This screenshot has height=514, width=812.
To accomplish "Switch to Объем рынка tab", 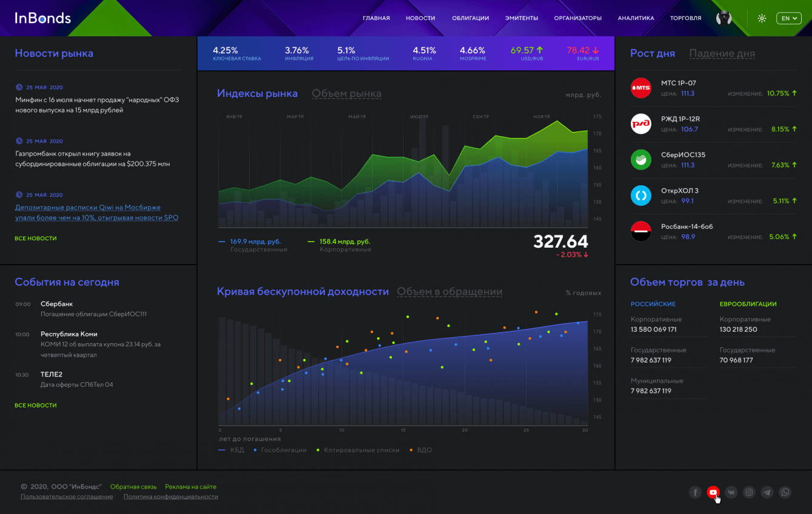I will click(346, 93).
